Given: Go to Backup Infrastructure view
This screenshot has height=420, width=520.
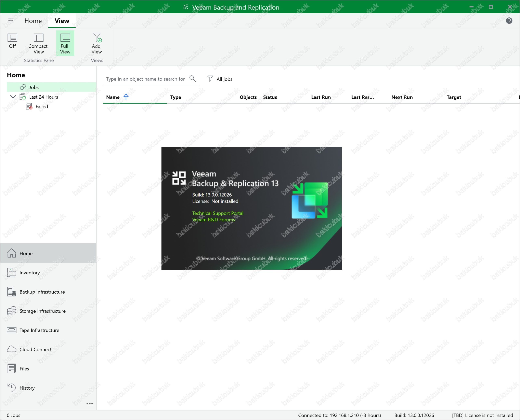Looking at the screenshot, I should 48,292.
